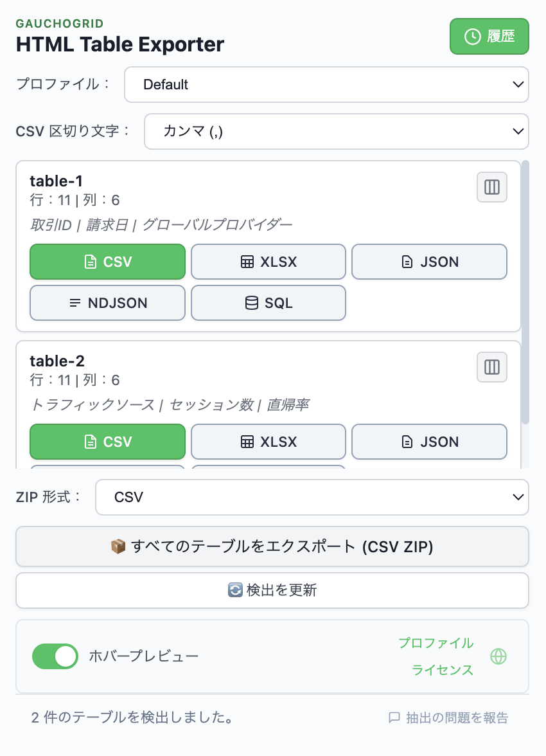The image size is (546, 756).
Task: Click the lines icon on the NDJSON button
Action: pos(75,303)
